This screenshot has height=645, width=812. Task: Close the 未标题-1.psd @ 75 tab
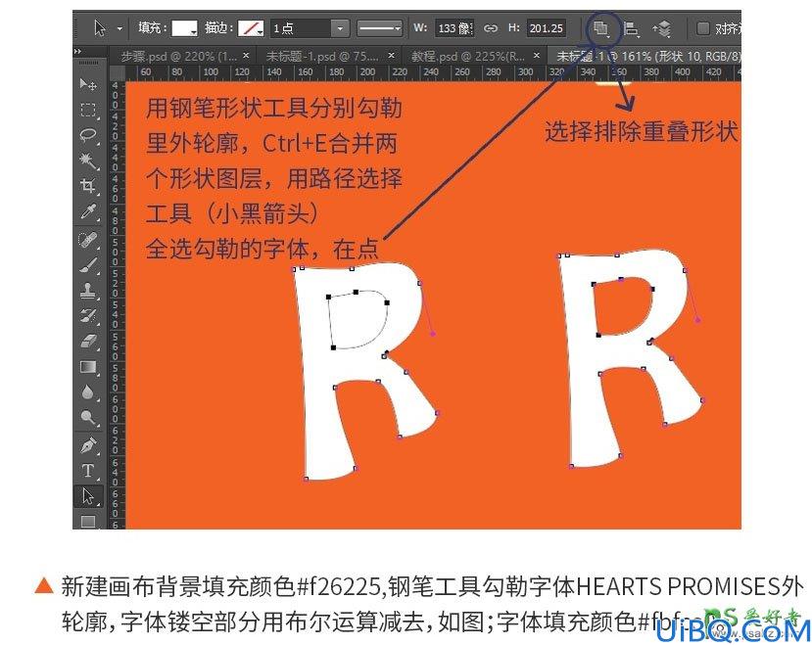(x=392, y=55)
